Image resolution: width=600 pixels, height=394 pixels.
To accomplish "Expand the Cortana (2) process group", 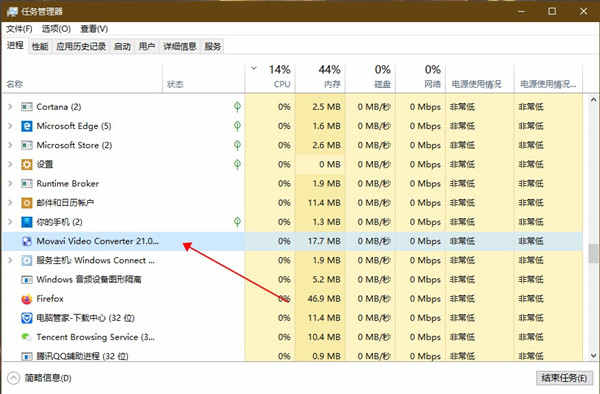I will (10, 107).
